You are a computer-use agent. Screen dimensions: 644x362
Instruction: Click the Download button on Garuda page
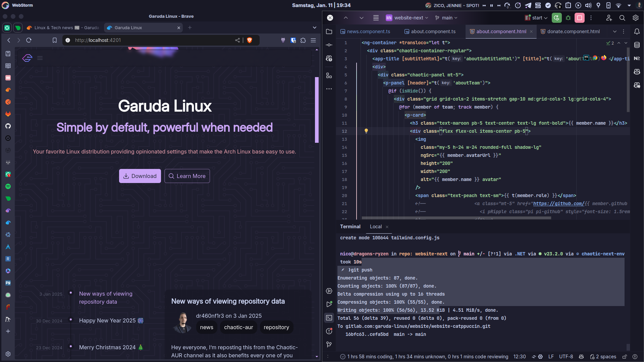140,176
